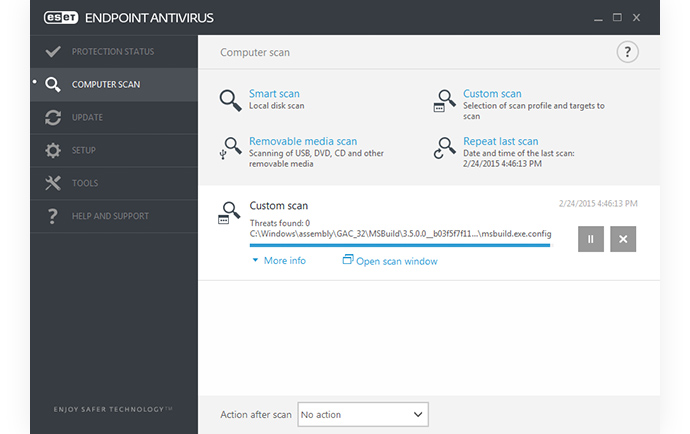Click the top Custom scan magnifier icon
This screenshot has height=434, width=690.
click(x=444, y=101)
